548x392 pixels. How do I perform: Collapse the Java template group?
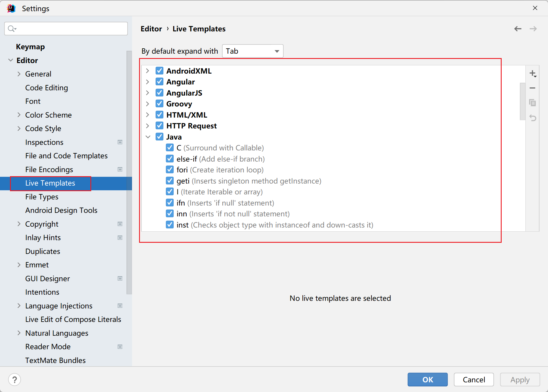pyautogui.click(x=148, y=137)
